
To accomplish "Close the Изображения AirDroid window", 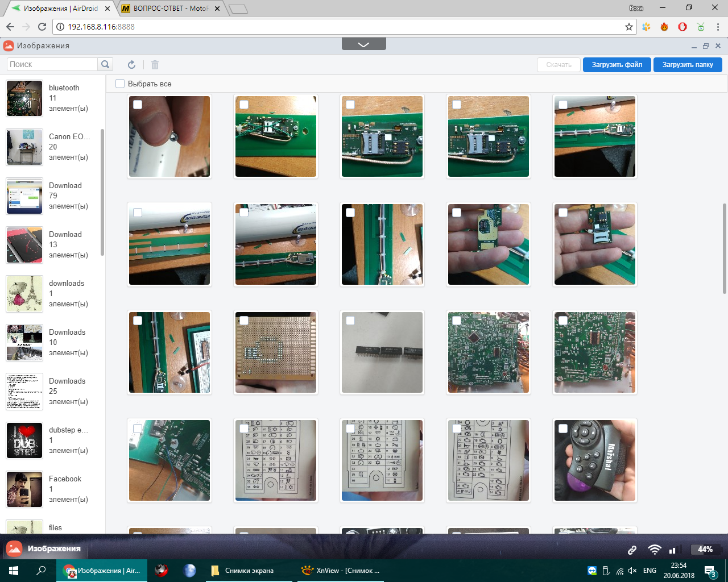I will click(718, 46).
